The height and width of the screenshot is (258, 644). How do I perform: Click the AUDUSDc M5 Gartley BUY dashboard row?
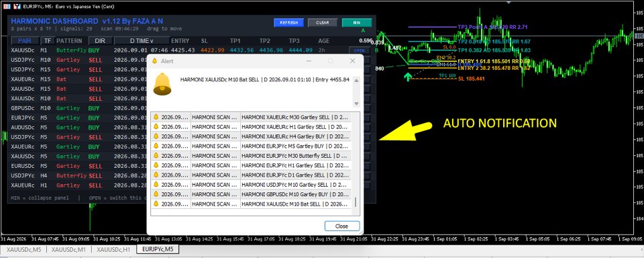[78, 128]
